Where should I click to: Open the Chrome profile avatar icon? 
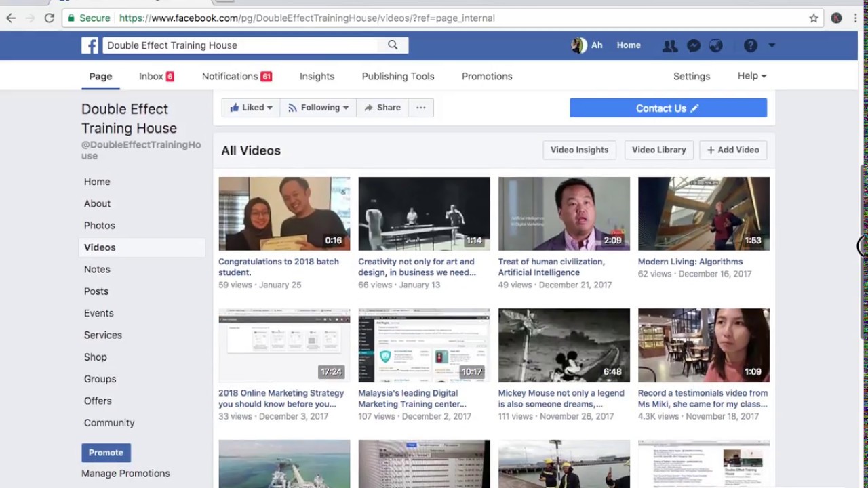(x=836, y=18)
